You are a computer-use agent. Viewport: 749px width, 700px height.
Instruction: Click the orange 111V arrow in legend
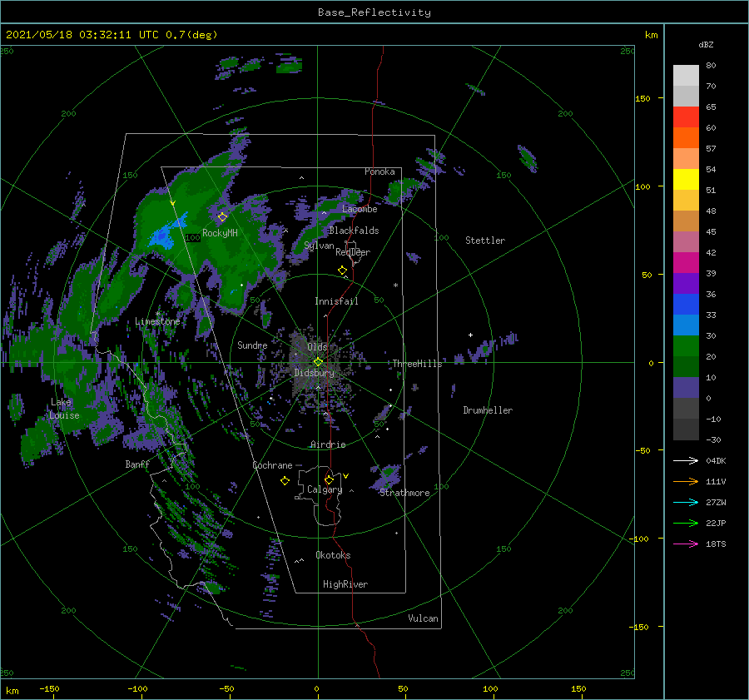(x=686, y=482)
